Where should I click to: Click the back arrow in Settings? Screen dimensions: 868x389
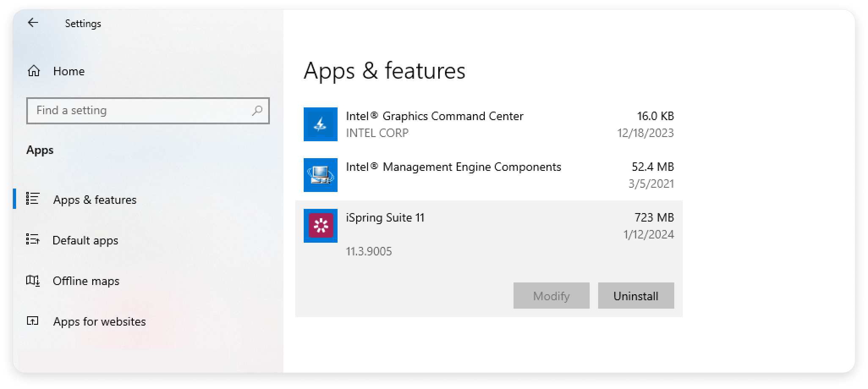(x=33, y=23)
